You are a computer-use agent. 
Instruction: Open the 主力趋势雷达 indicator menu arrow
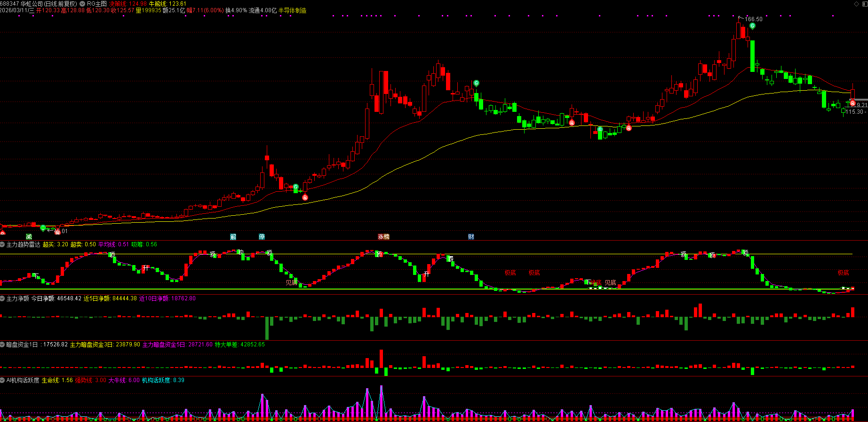2,244
